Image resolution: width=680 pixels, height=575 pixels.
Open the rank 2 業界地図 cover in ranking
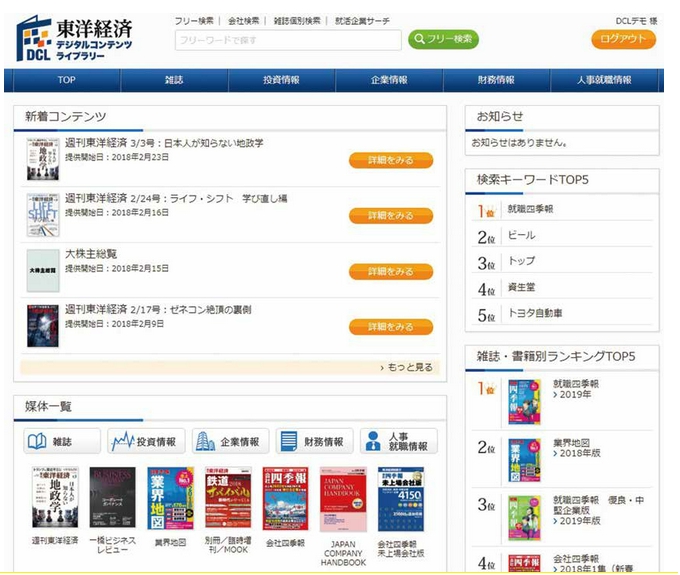(x=524, y=460)
